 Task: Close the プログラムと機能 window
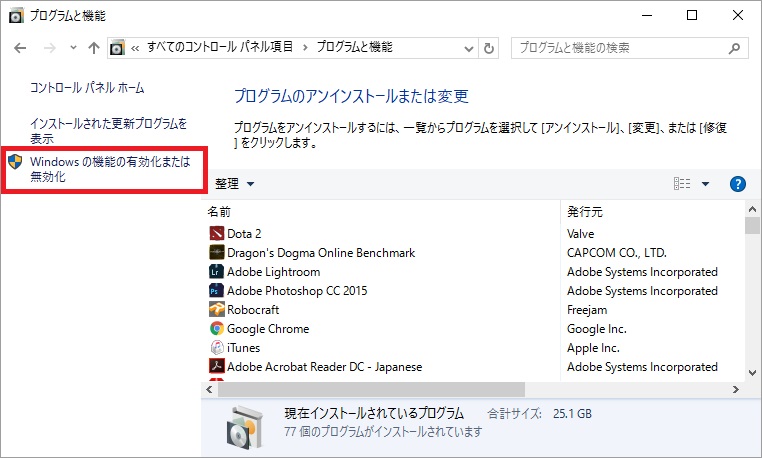[738, 16]
